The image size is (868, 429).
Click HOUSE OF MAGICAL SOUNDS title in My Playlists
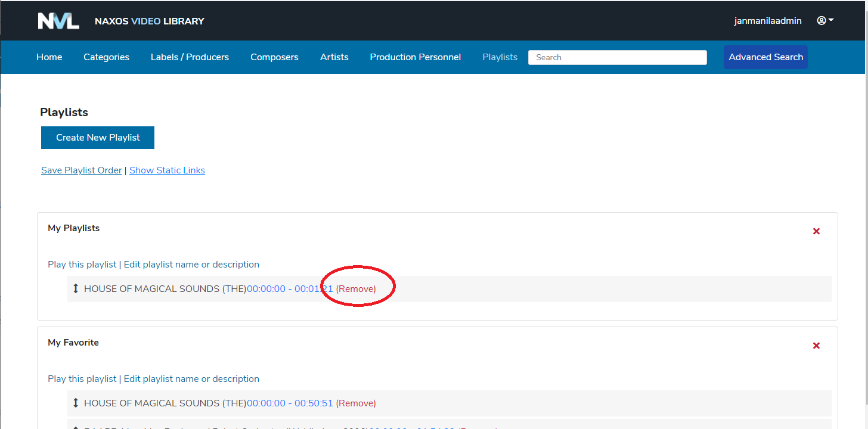point(165,288)
